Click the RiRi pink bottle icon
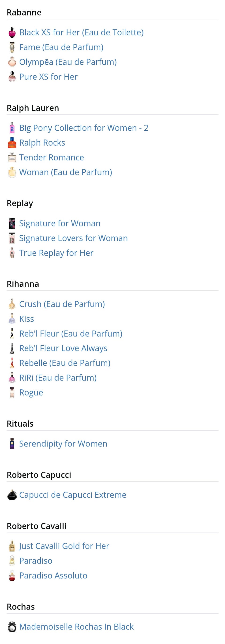 tap(12, 378)
